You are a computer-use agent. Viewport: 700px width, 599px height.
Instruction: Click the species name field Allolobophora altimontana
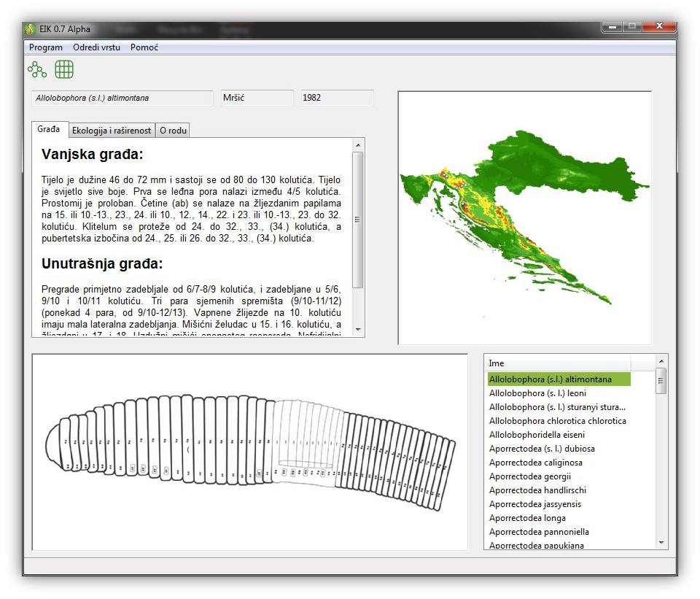(122, 98)
